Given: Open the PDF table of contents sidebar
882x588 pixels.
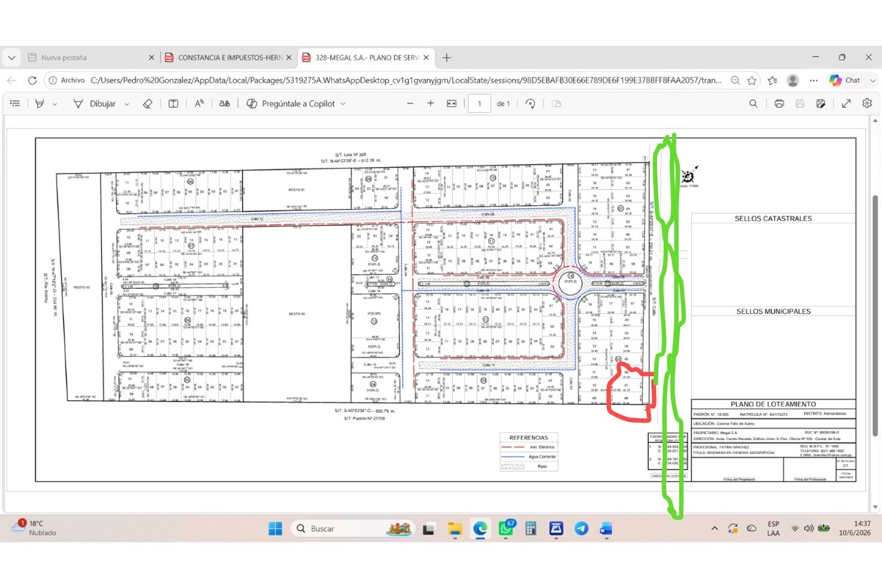Looking at the screenshot, I should 15,104.
